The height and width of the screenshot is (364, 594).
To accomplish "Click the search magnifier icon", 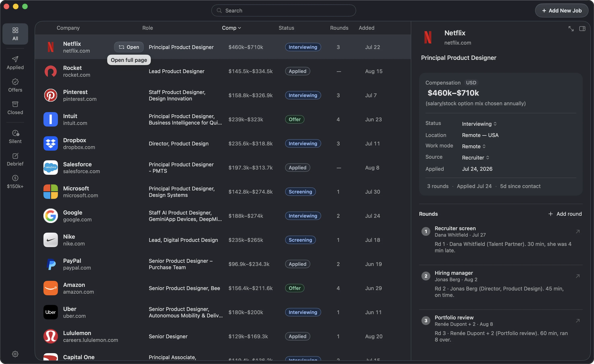I will (219, 11).
